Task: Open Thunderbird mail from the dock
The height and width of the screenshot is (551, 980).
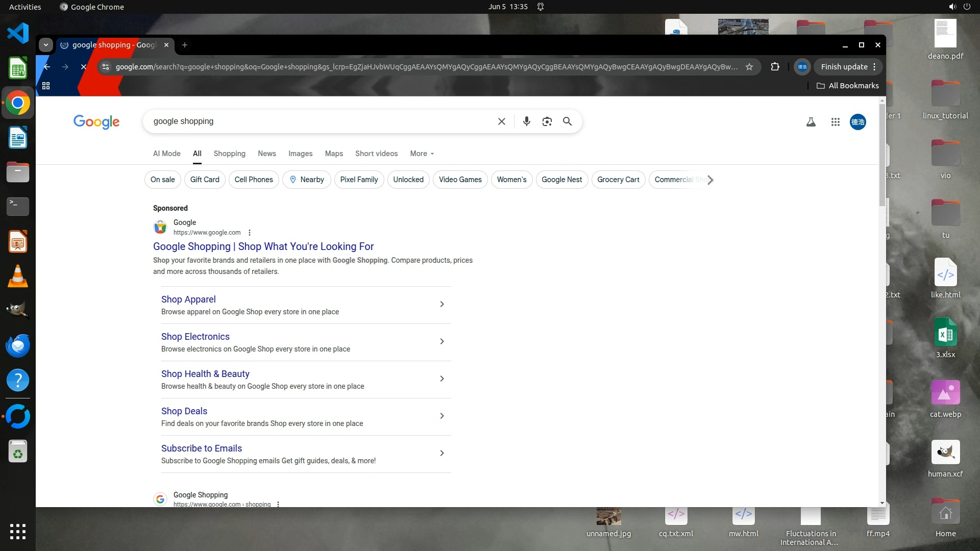Action: [x=18, y=346]
